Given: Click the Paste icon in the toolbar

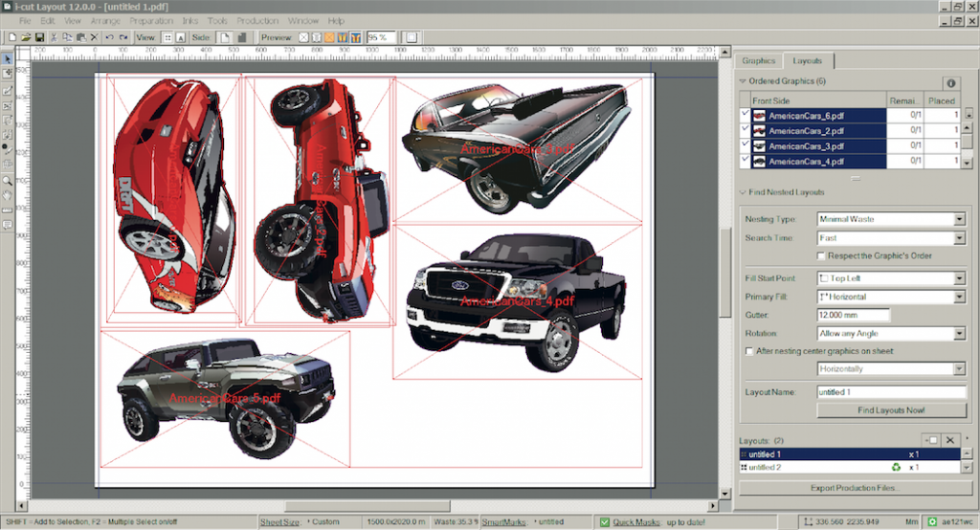Looking at the screenshot, I should [x=81, y=37].
